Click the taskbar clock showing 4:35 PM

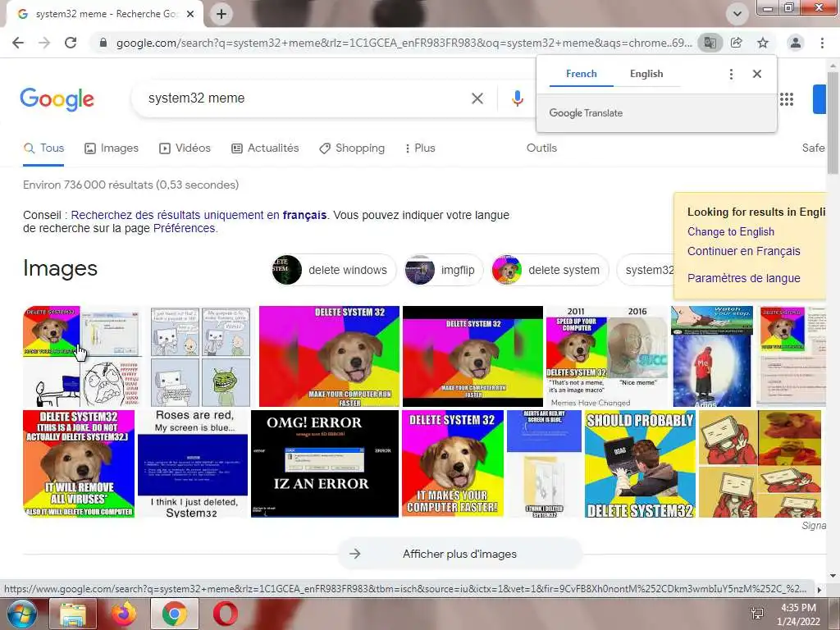(798, 614)
